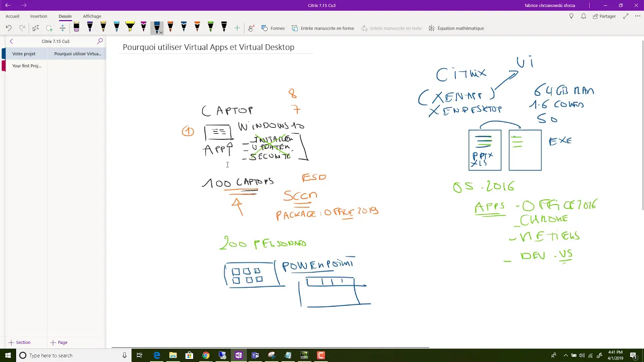Viewport: 644px width, 362px height.
Task: Open the Formes shapes tool
Action: tap(273, 28)
